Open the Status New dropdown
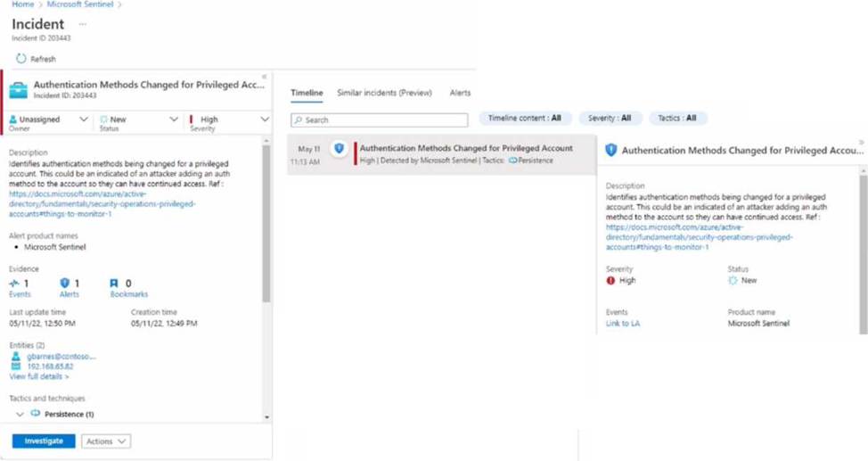The width and height of the screenshot is (868, 461). coord(173,119)
